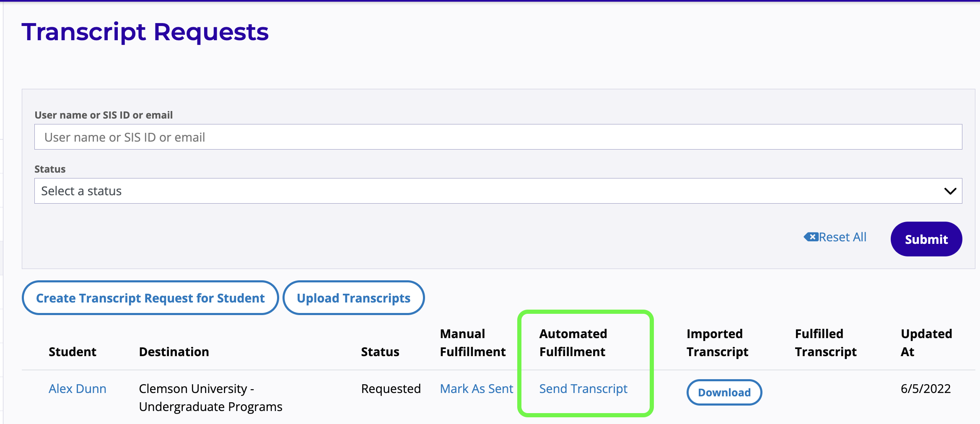Click the Destination column header
This screenshot has width=980, height=424.
[174, 352]
